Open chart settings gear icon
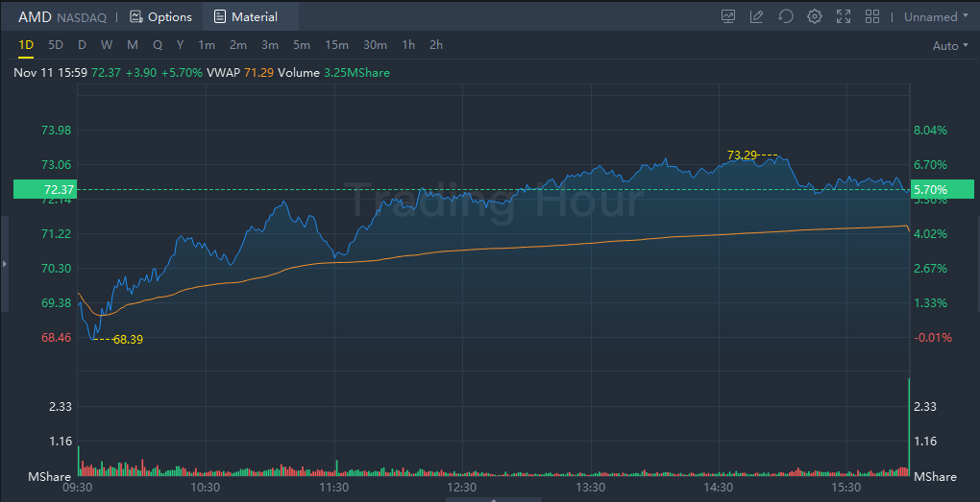This screenshot has height=502, width=980. click(x=815, y=16)
